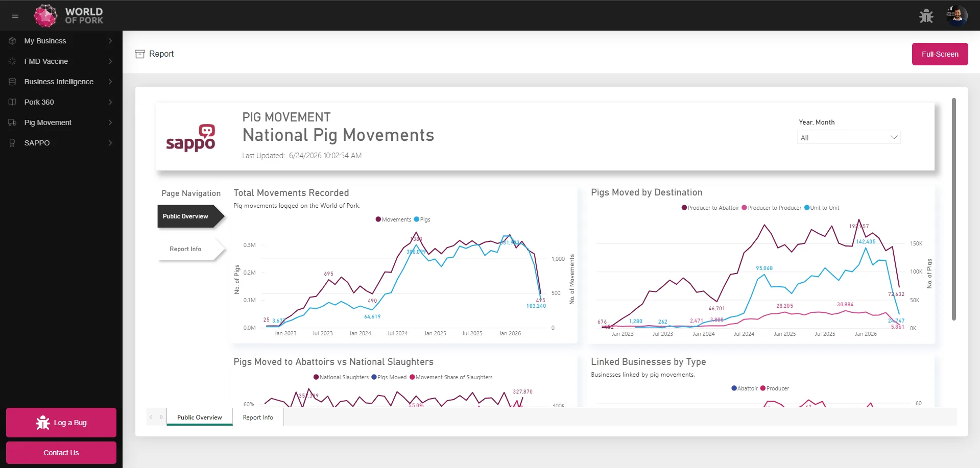This screenshot has width=980, height=468.
Task: Click the Contact Us button
Action: (61, 453)
